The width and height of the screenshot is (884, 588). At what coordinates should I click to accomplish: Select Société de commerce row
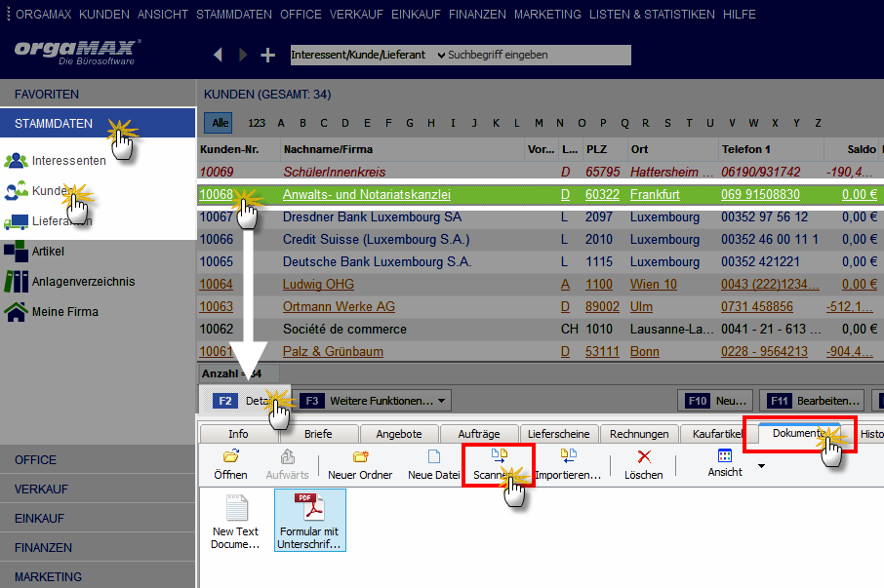(x=541, y=329)
